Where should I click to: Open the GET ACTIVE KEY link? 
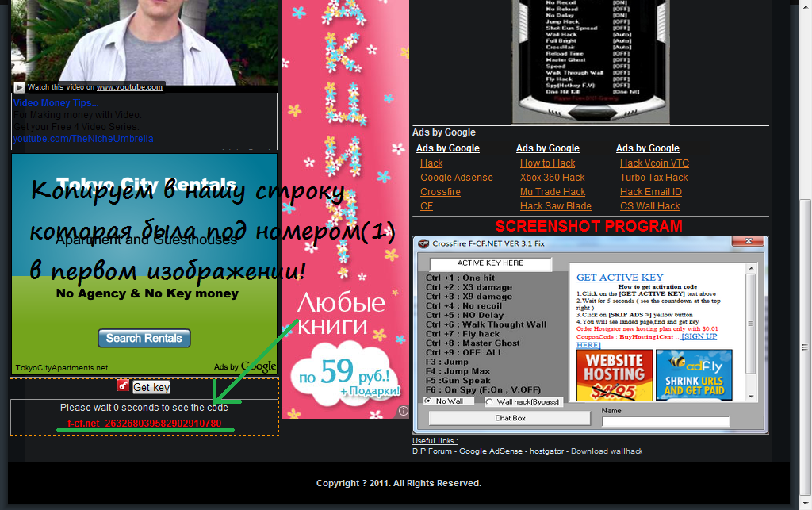coord(619,278)
